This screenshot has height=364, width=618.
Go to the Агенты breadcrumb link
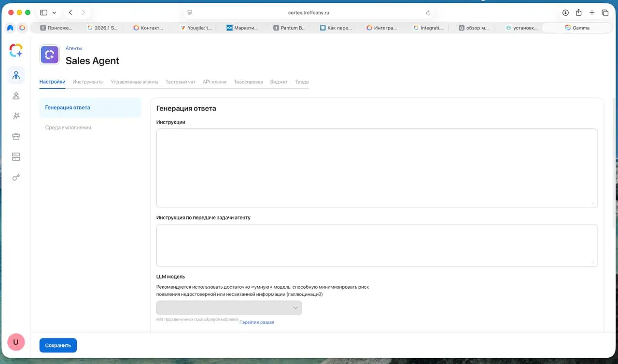[x=74, y=48]
